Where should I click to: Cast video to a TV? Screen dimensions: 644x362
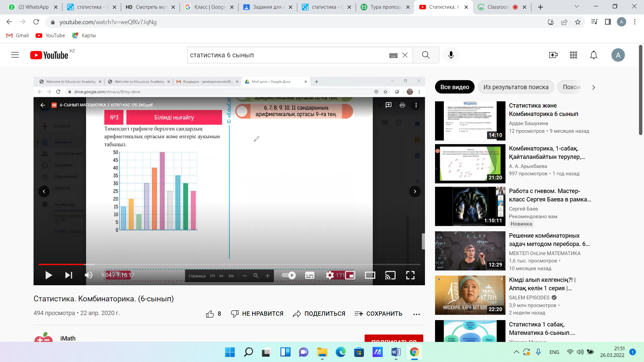pyautogui.click(x=390, y=276)
